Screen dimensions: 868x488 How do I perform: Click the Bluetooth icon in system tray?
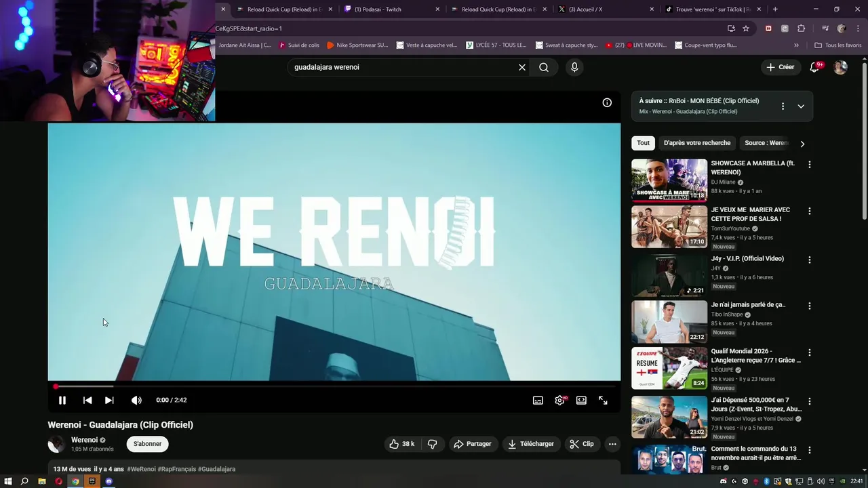coord(766,481)
